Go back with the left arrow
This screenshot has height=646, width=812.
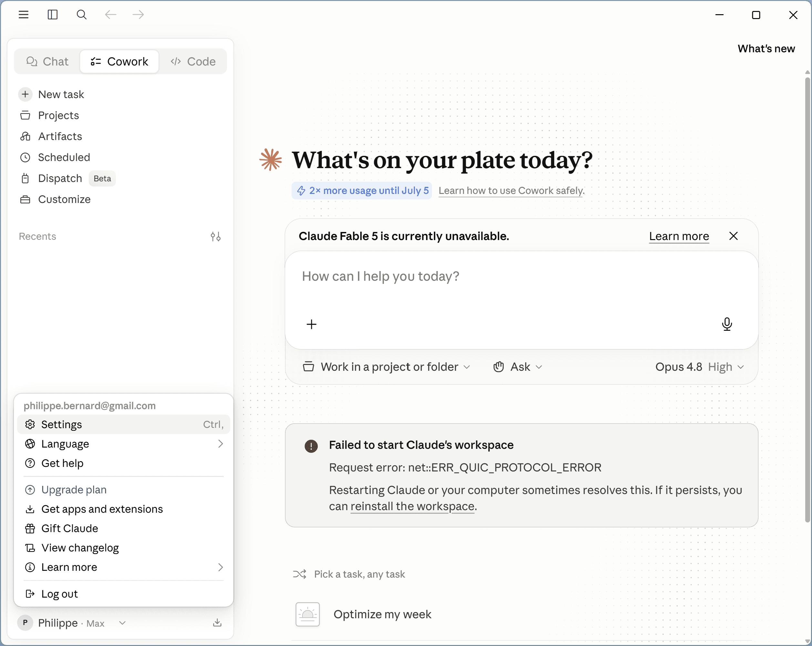click(110, 15)
